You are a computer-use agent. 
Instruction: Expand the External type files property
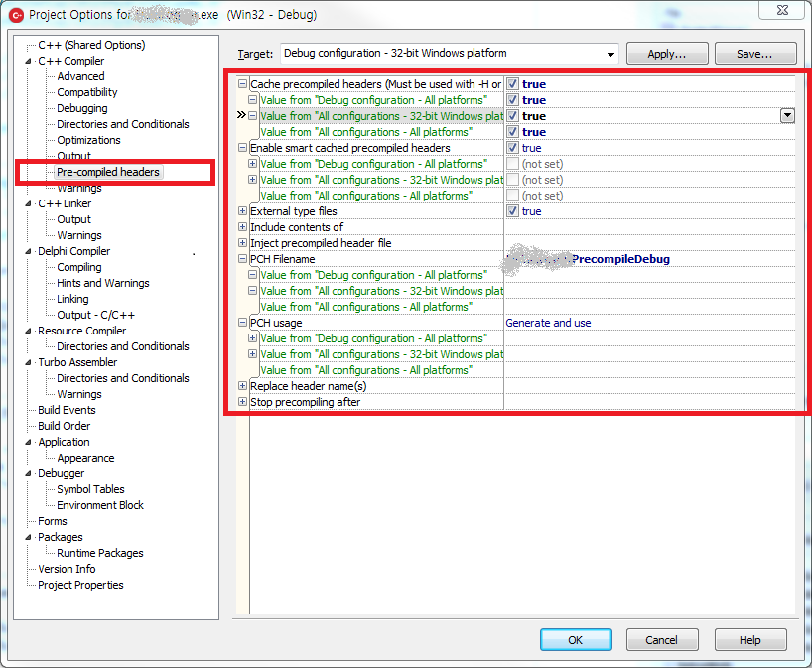pyautogui.click(x=243, y=211)
